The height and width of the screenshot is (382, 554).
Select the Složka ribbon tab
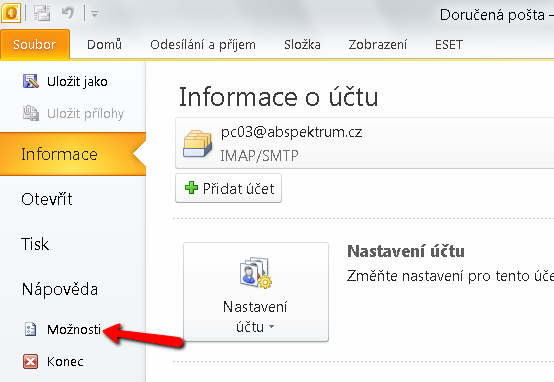tap(302, 45)
